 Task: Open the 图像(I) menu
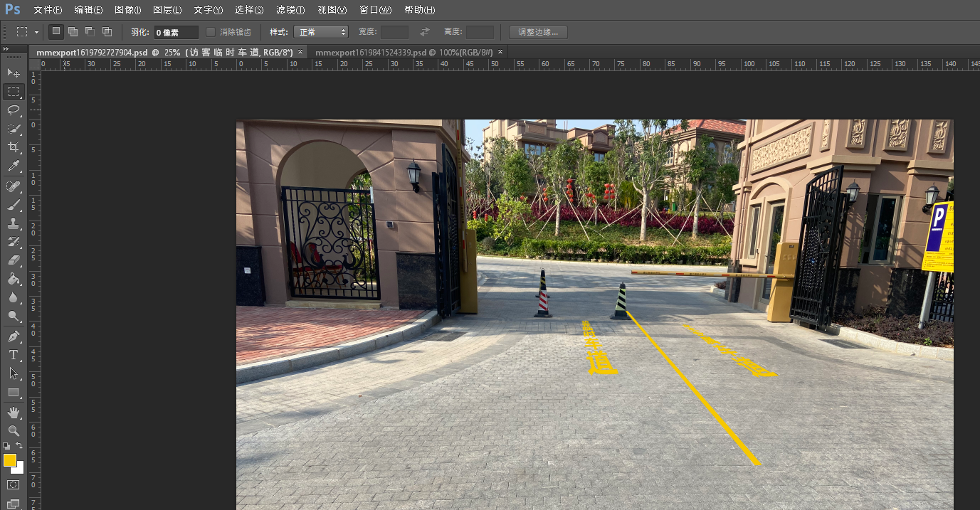tap(127, 10)
